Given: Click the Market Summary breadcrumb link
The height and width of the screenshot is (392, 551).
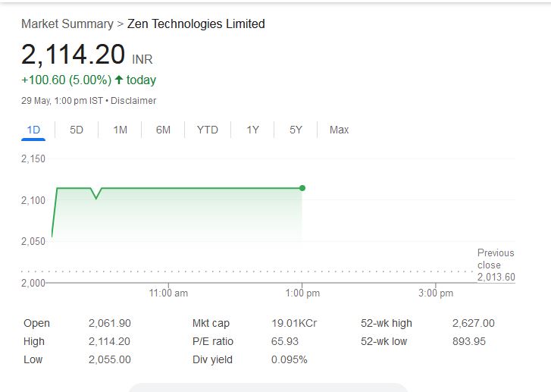Looking at the screenshot, I should pos(67,24).
